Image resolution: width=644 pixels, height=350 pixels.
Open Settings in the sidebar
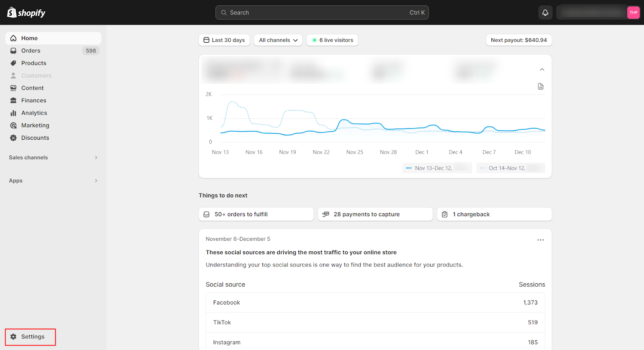(x=30, y=337)
